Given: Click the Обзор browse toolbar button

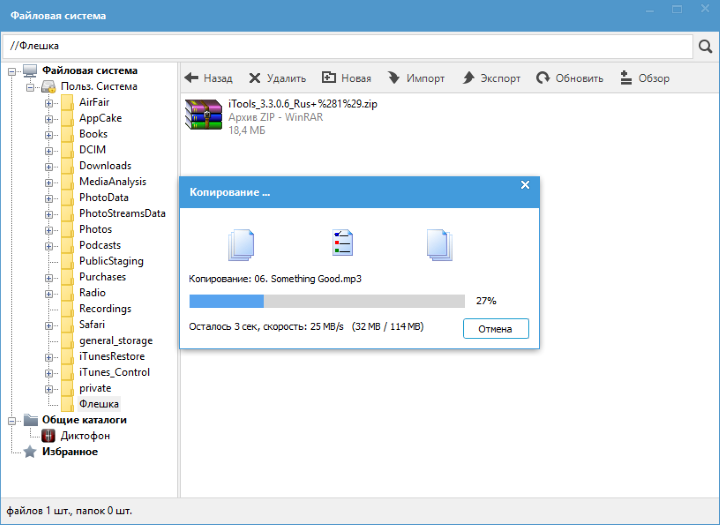Looking at the screenshot, I should (x=644, y=78).
